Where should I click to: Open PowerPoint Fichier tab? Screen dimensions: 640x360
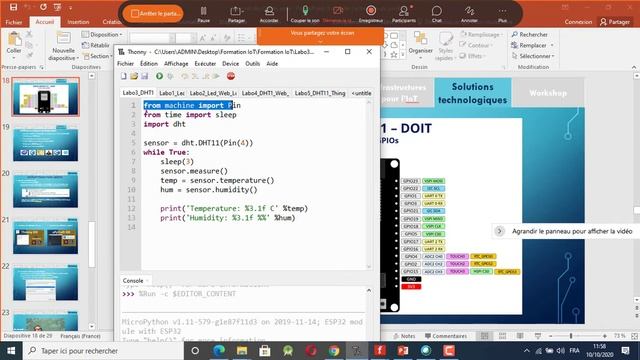click(x=14, y=22)
